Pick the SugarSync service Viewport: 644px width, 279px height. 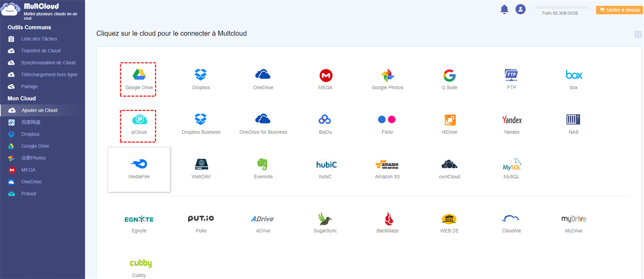tap(325, 219)
